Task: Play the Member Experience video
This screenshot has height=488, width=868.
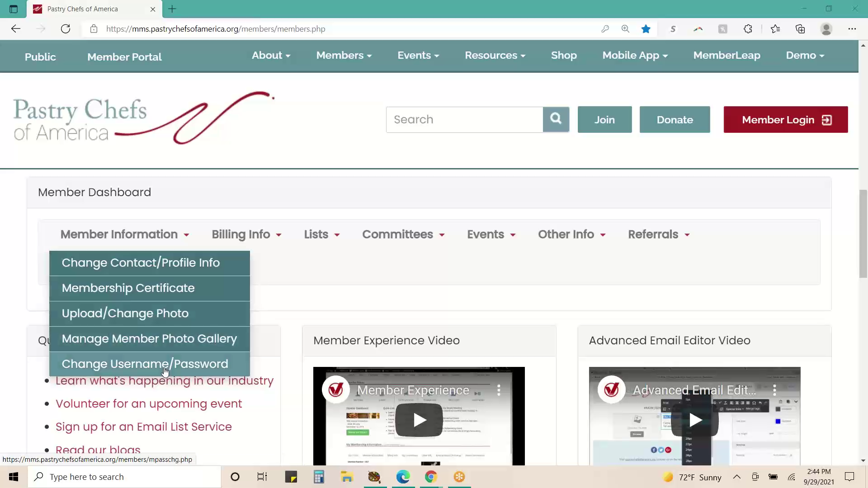Action: tap(419, 420)
